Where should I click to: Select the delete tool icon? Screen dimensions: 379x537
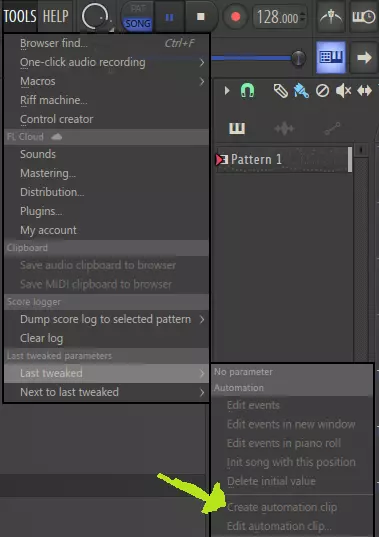point(322,91)
